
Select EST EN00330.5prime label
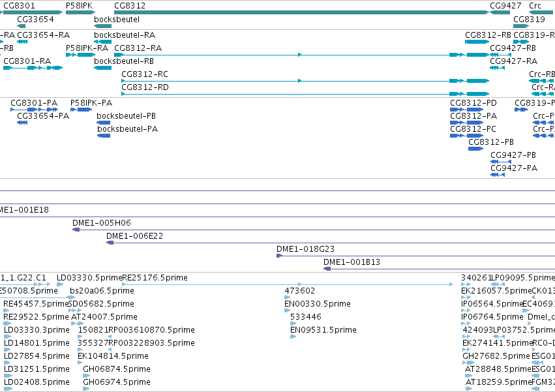318,304
